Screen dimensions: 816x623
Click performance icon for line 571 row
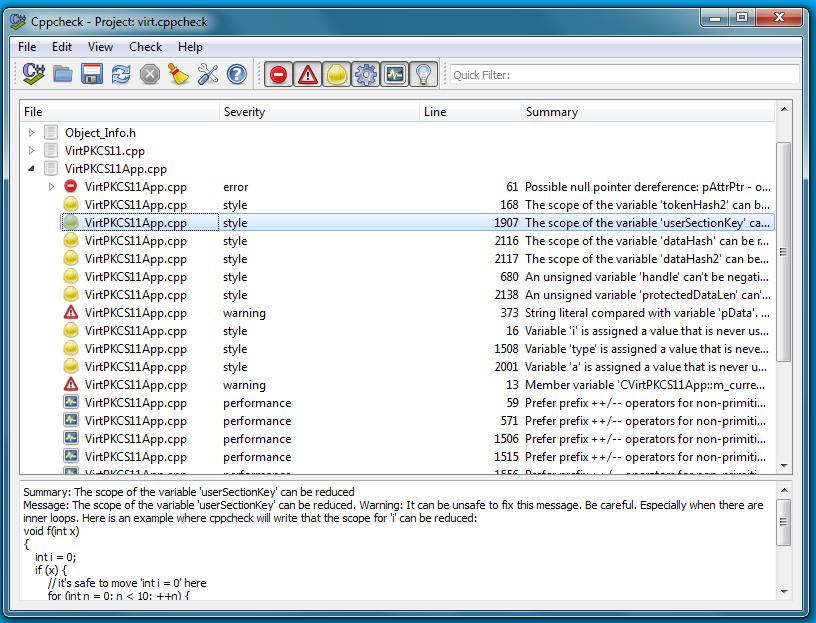pos(71,421)
